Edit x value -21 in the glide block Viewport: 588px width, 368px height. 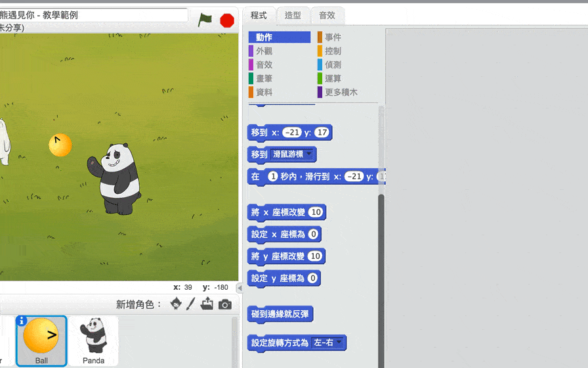[x=354, y=176]
